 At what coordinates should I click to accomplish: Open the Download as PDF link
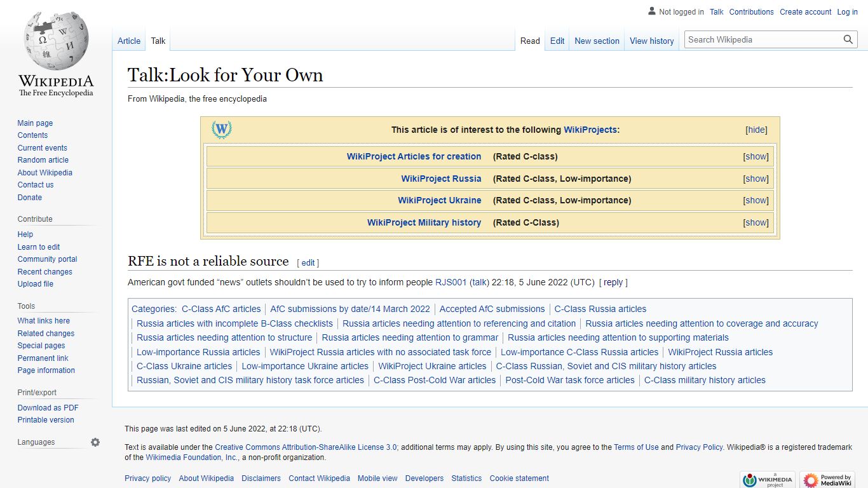48,408
